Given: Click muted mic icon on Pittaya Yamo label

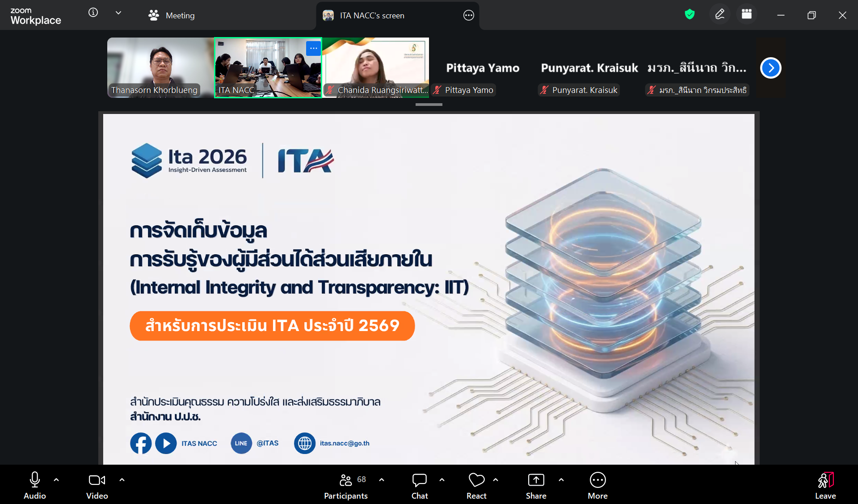Looking at the screenshot, I should (437, 90).
